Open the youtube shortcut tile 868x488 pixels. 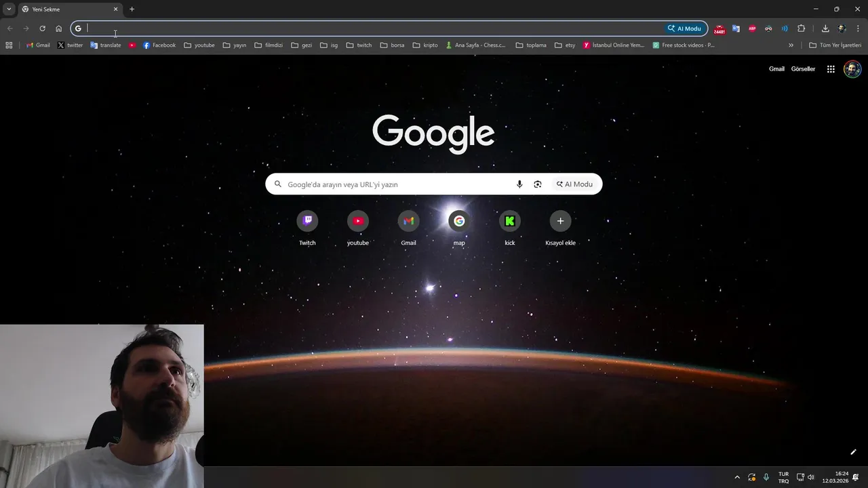(x=358, y=228)
